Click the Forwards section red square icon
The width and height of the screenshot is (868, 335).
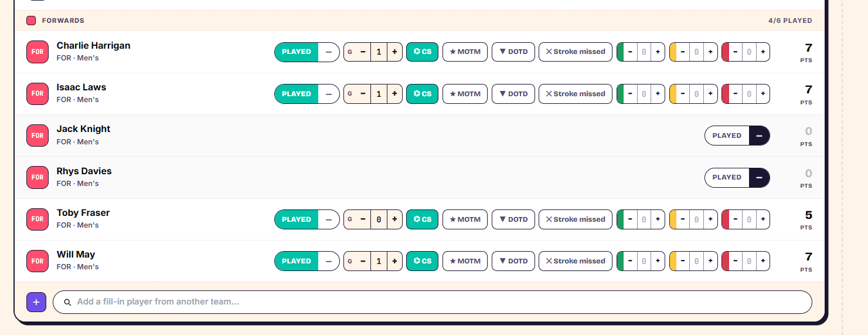[31, 21]
